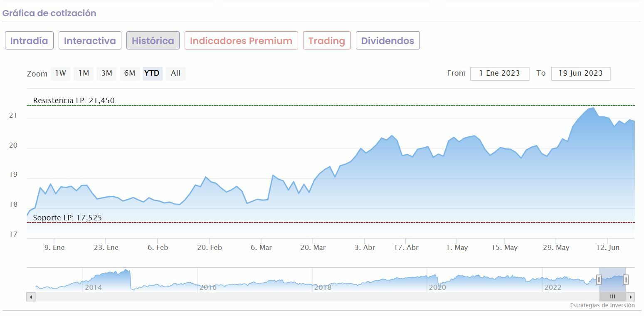The width and height of the screenshot is (644, 316).
Task: Click the To date field
Action: pos(580,73)
